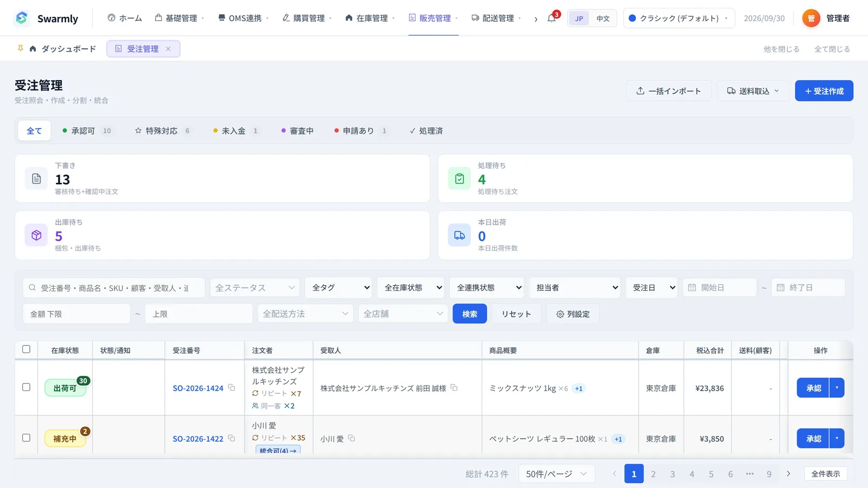
Task: Click calendar icon in 終了日 field
Action: point(781,287)
